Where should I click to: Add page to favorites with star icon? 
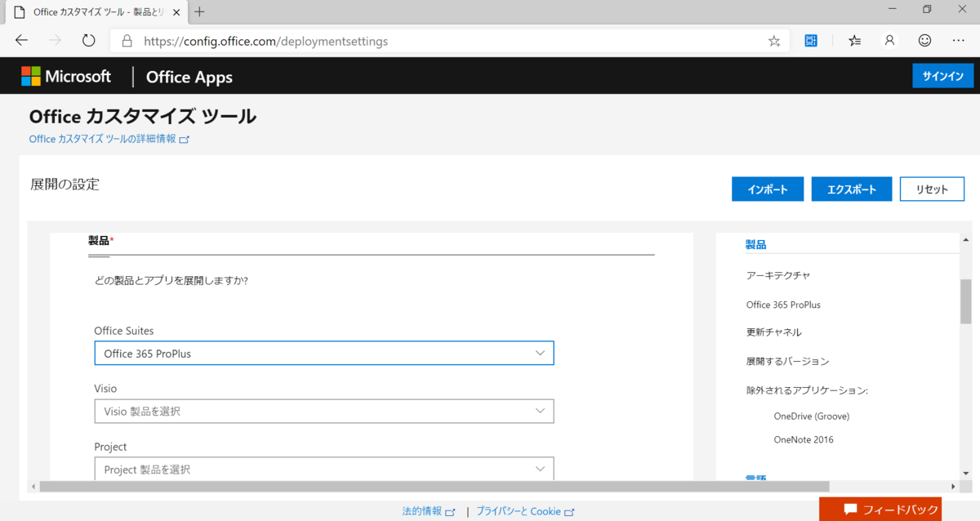tap(774, 41)
